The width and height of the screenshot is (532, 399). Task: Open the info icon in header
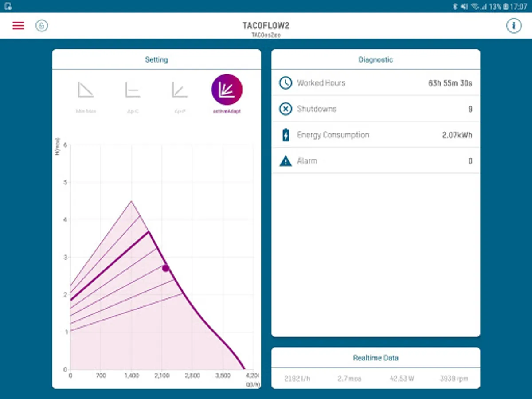[514, 26]
